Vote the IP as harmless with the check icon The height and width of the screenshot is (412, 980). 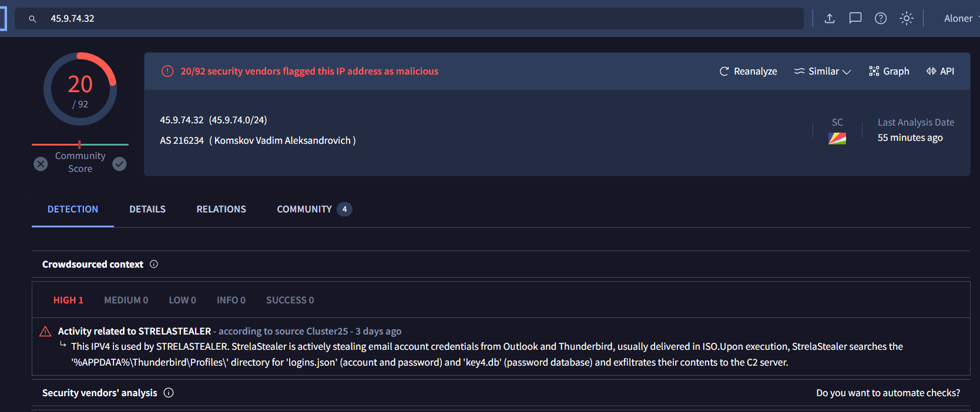(119, 164)
